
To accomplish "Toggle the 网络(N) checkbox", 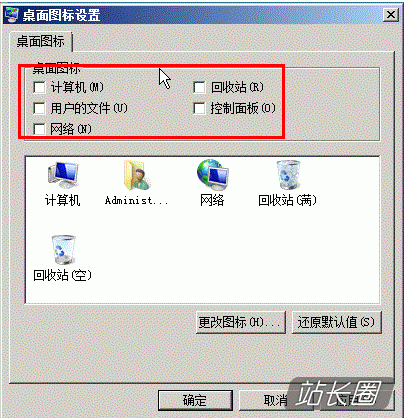I will tap(39, 129).
